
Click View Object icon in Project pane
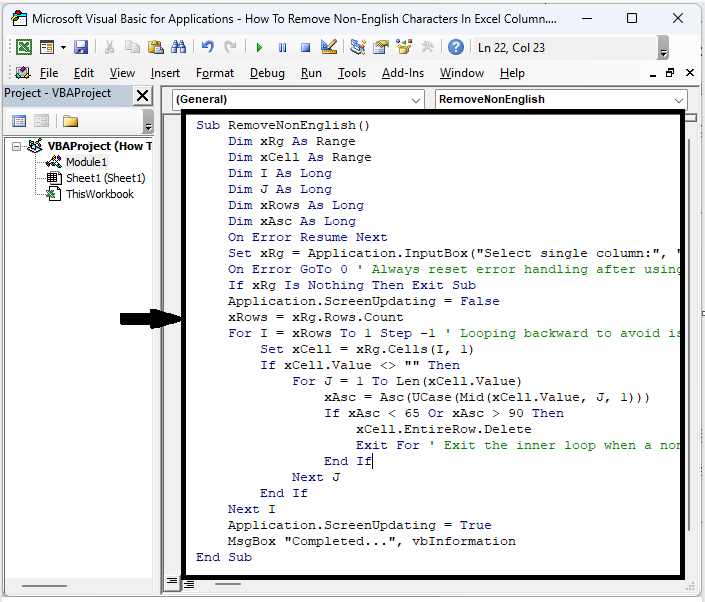41,121
